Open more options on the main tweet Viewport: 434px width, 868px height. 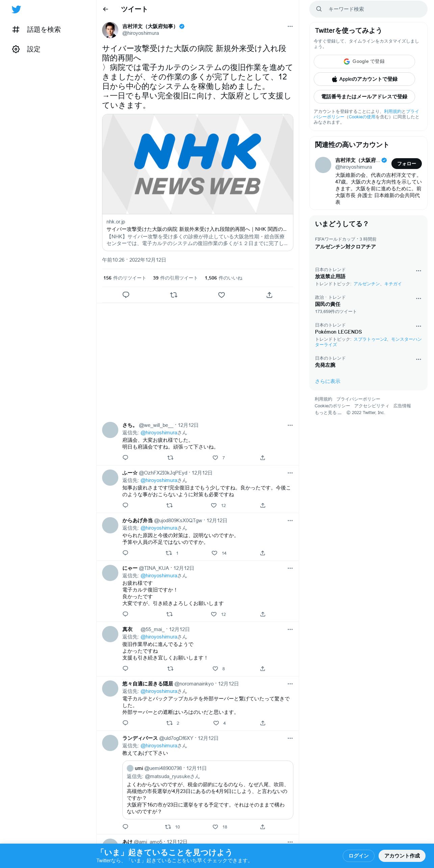pyautogui.click(x=290, y=26)
